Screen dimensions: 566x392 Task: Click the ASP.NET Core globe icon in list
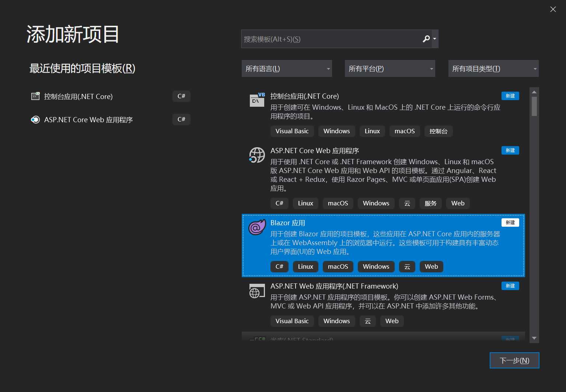coord(257,155)
